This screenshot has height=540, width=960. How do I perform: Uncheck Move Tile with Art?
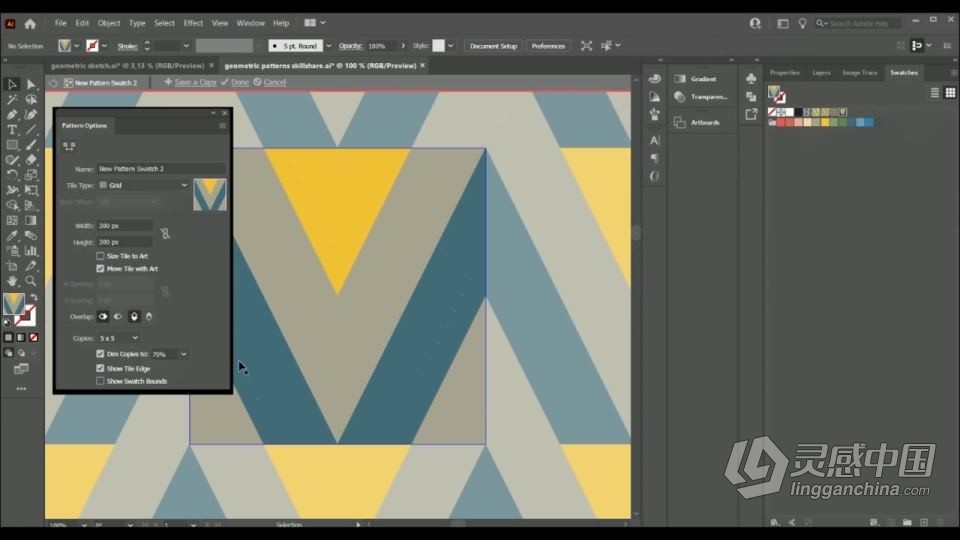(100, 269)
